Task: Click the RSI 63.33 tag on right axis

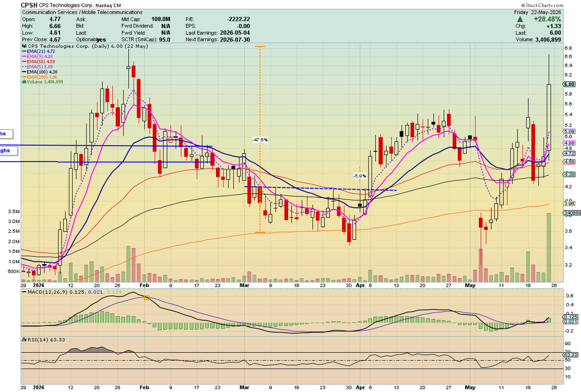Action: click(569, 355)
